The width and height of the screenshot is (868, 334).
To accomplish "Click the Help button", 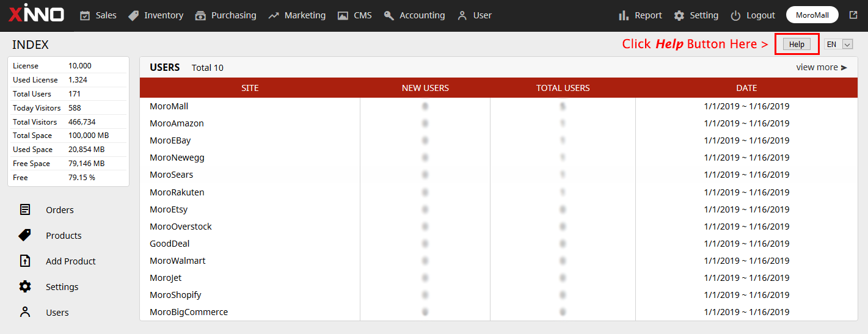I will tap(797, 45).
